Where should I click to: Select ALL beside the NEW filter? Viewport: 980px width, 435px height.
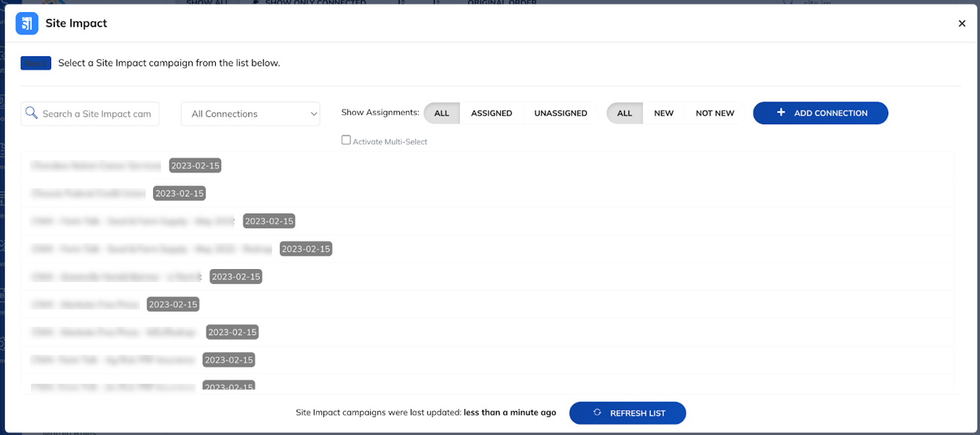click(625, 113)
